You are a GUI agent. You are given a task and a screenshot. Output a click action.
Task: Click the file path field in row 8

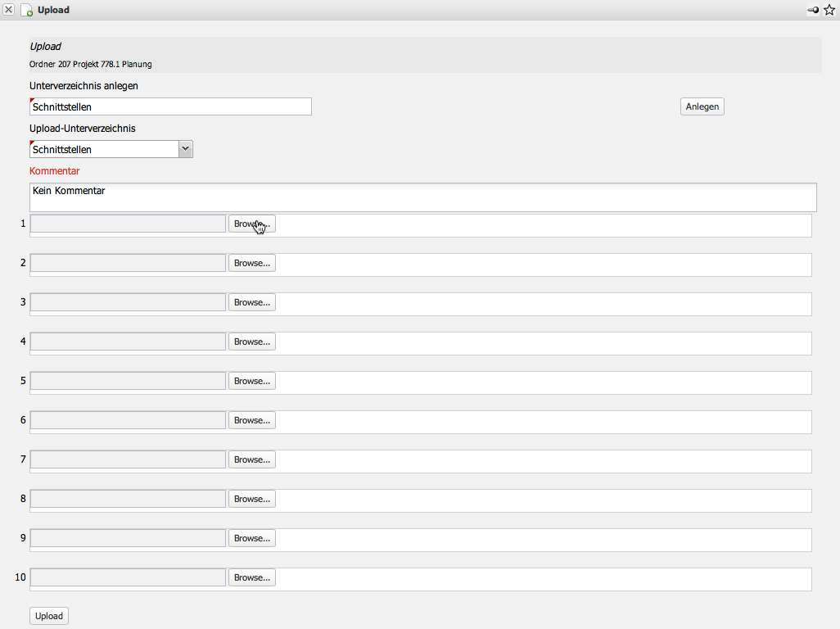pos(128,499)
